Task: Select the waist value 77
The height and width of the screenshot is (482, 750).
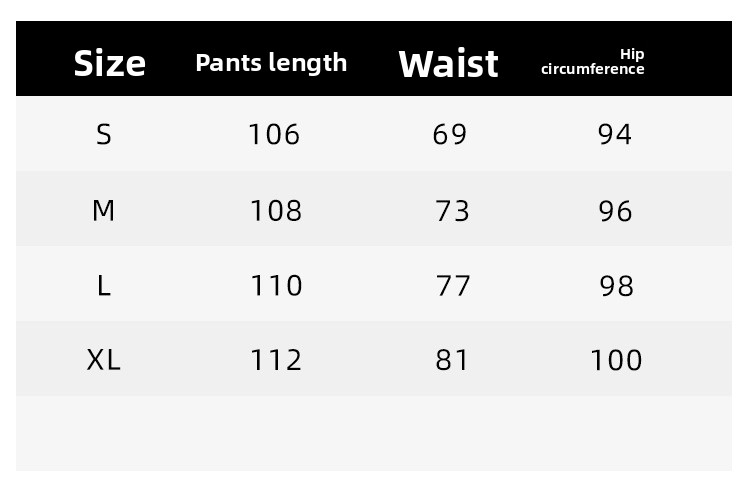Action: tap(453, 286)
